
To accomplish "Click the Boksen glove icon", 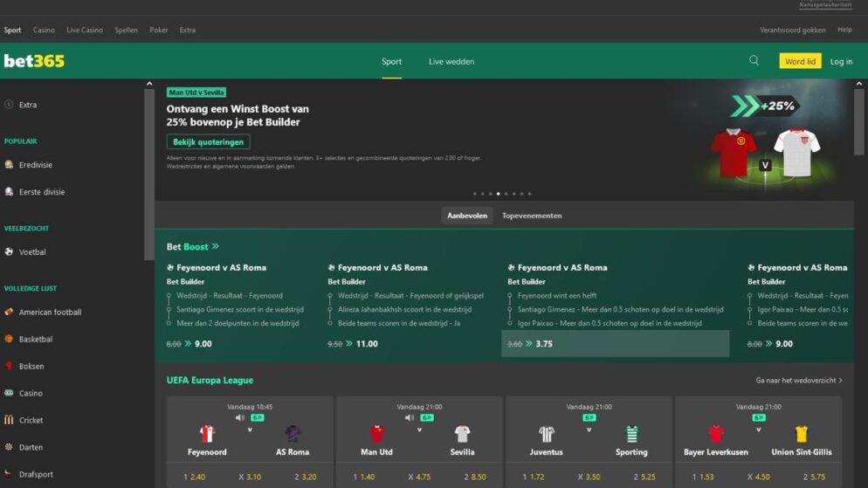I will (x=9, y=366).
